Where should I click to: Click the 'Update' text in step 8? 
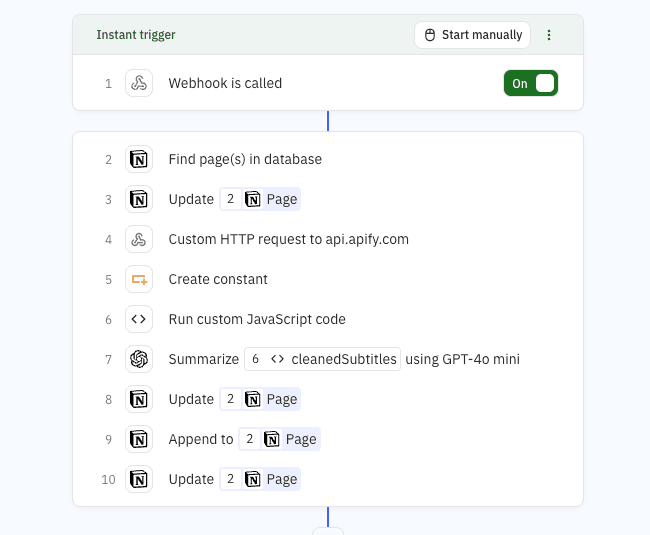tap(191, 399)
